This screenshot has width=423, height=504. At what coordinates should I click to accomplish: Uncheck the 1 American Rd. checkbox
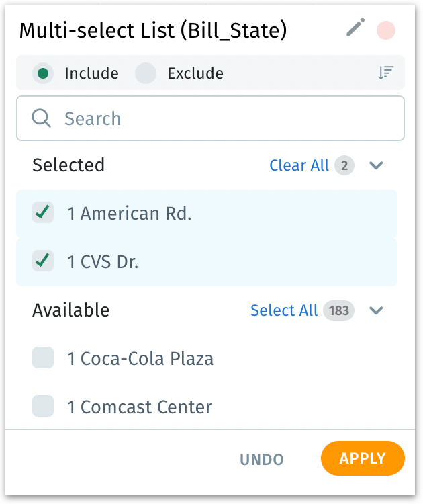click(x=43, y=213)
